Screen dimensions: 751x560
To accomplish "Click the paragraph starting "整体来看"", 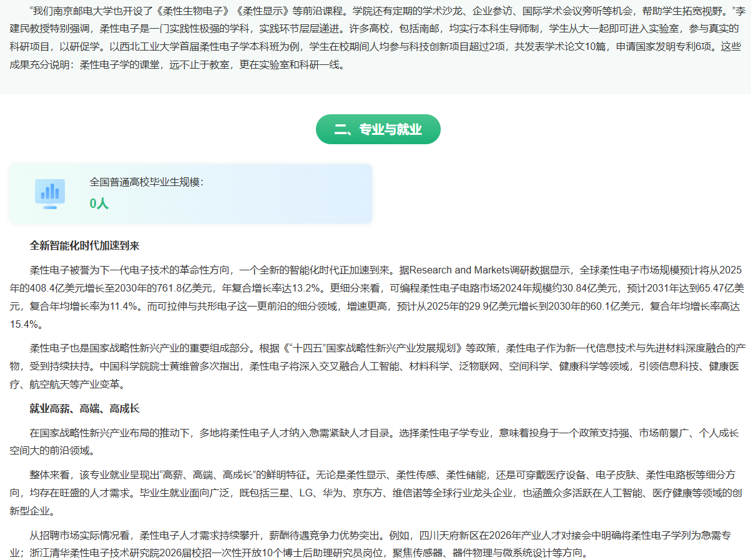I will [375, 493].
